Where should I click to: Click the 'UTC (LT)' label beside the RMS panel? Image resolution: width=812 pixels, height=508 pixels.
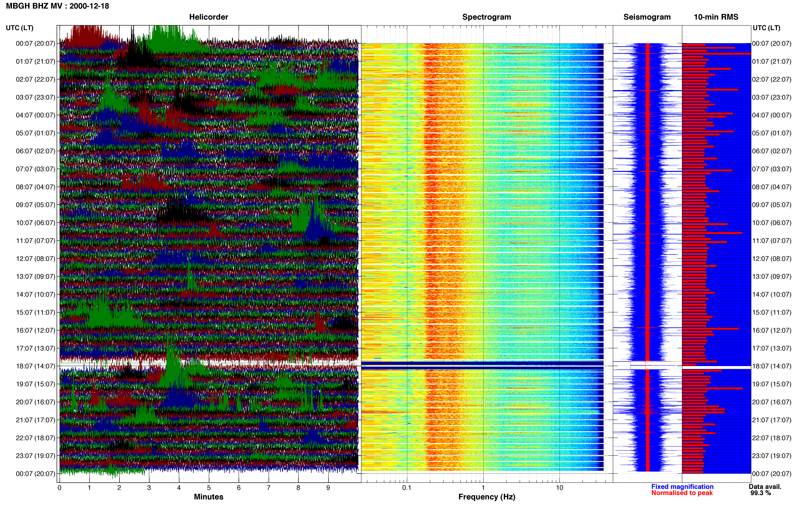click(766, 28)
